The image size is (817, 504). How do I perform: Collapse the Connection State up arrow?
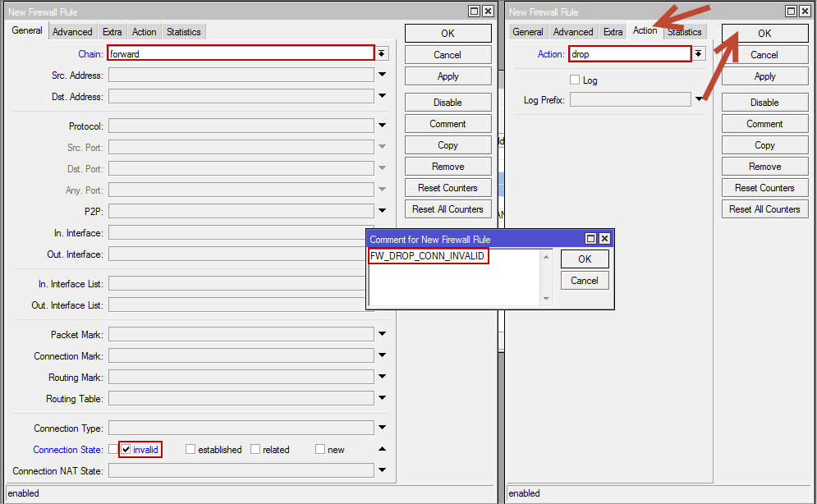[x=382, y=449]
